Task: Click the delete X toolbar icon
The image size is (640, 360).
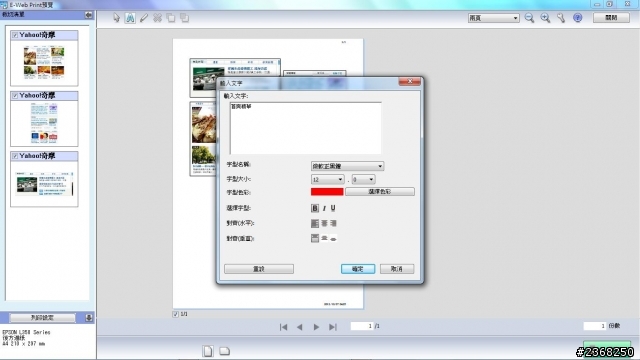Action: (157, 18)
